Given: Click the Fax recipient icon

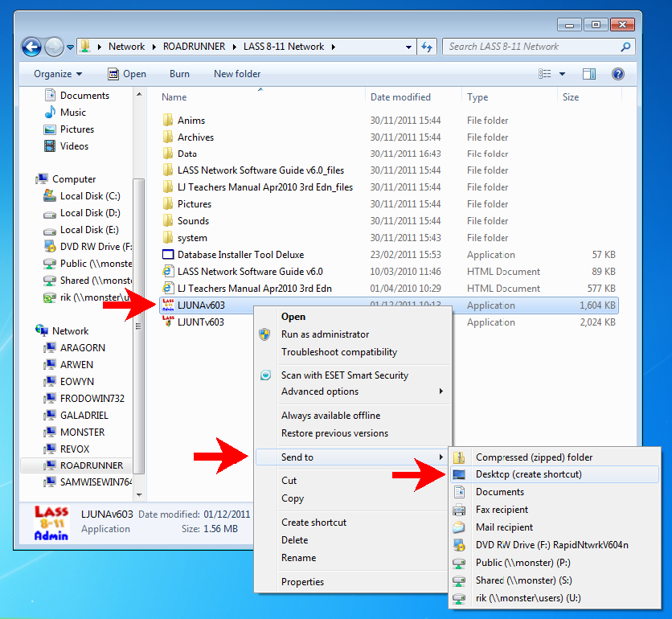Looking at the screenshot, I should pyautogui.click(x=459, y=510).
